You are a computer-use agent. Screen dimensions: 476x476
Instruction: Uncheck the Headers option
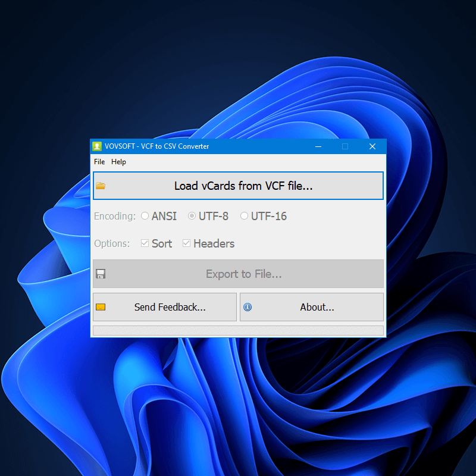[186, 243]
